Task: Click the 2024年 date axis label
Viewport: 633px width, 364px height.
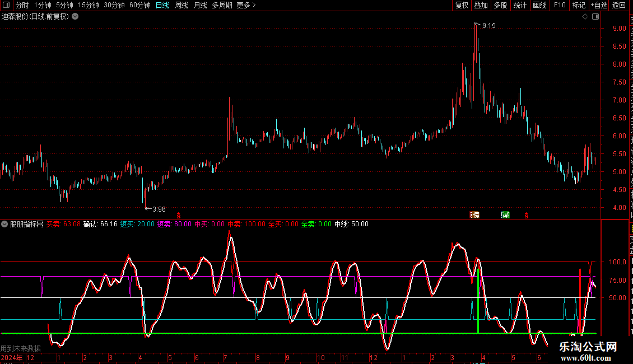Action: [12, 357]
